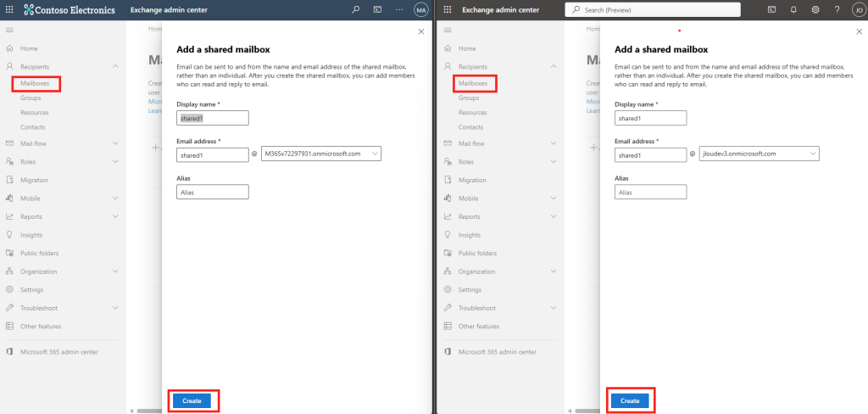Click Migration icon in right window sidebar

pyautogui.click(x=448, y=180)
